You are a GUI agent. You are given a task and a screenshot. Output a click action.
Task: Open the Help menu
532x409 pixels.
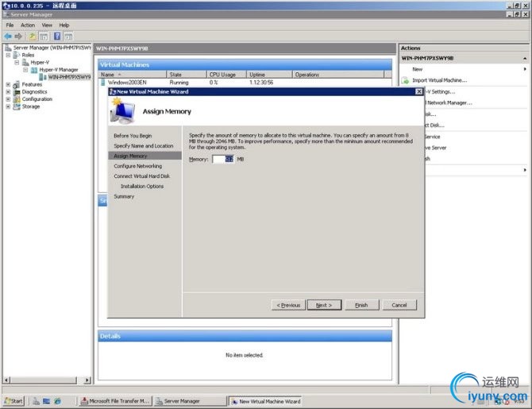coord(64,25)
